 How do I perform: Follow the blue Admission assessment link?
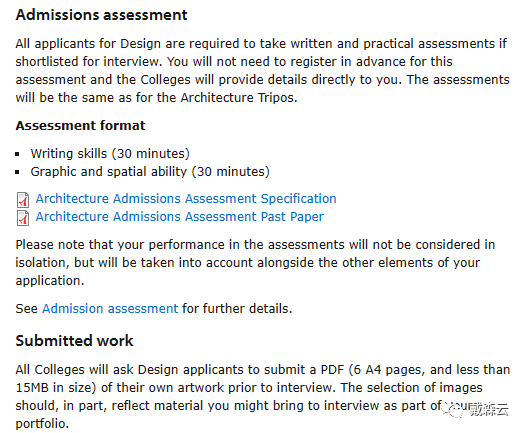[110, 308]
